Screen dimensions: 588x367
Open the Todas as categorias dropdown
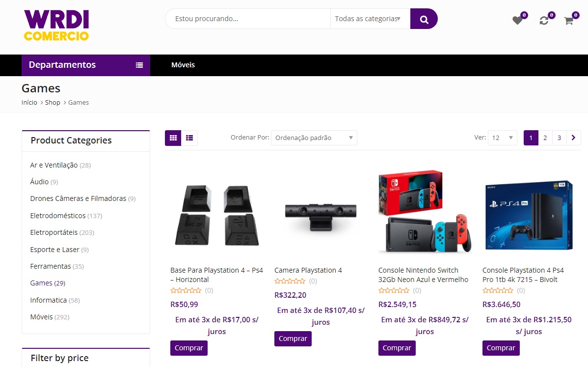point(370,19)
